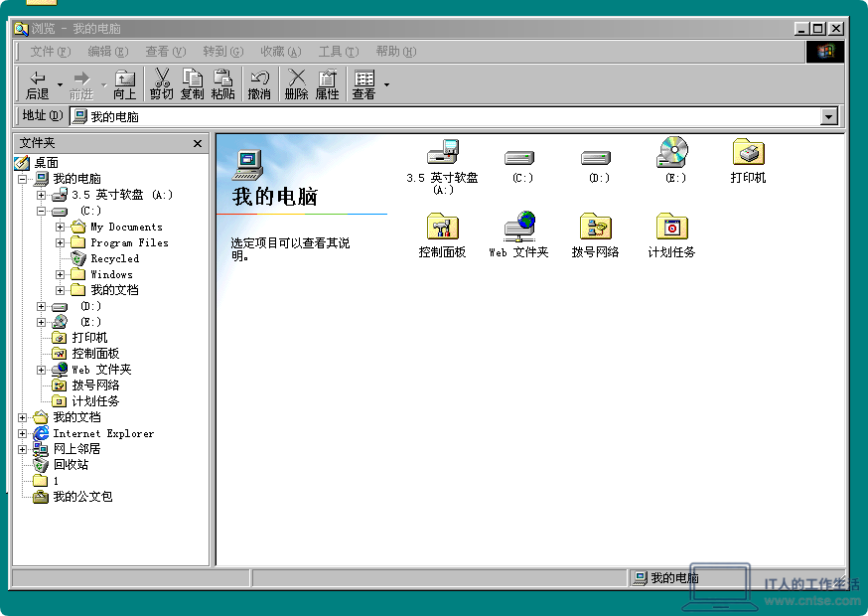
Task: Expand the 网上邻居 tree node
Action: click(23, 449)
